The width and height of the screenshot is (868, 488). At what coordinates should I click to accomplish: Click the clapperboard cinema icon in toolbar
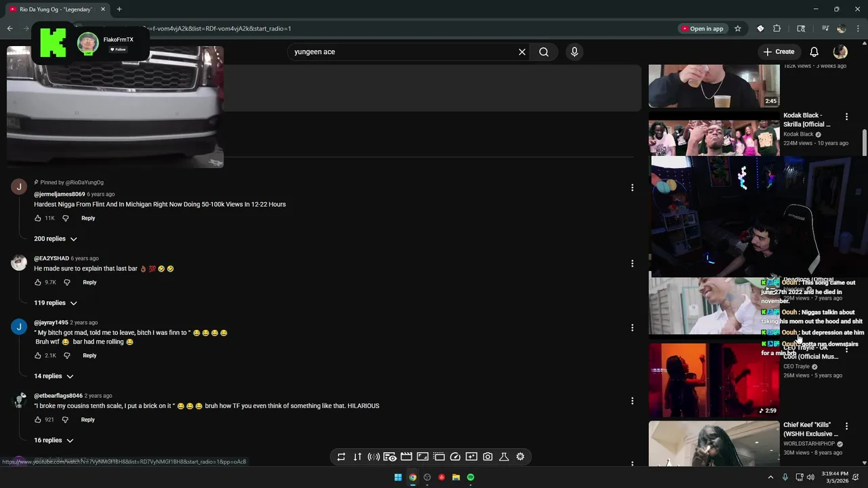click(406, 457)
